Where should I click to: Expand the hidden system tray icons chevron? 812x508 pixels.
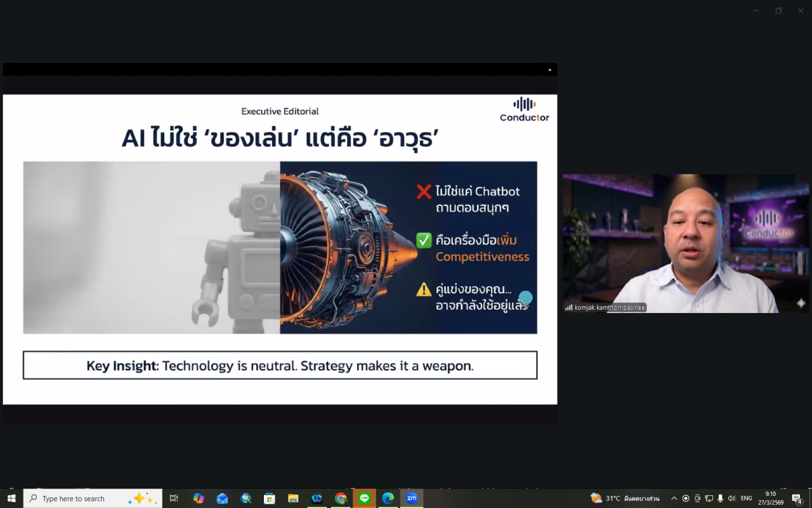[x=674, y=498]
